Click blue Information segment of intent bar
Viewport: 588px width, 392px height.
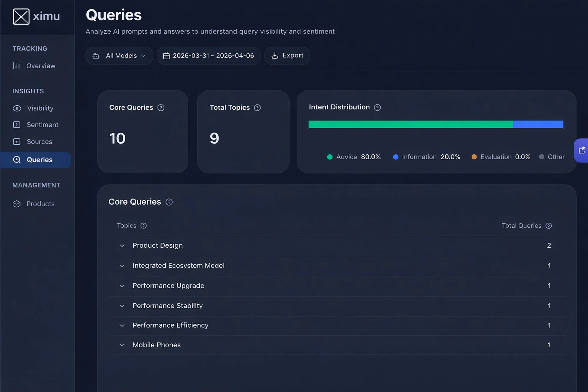[x=538, y=124]
